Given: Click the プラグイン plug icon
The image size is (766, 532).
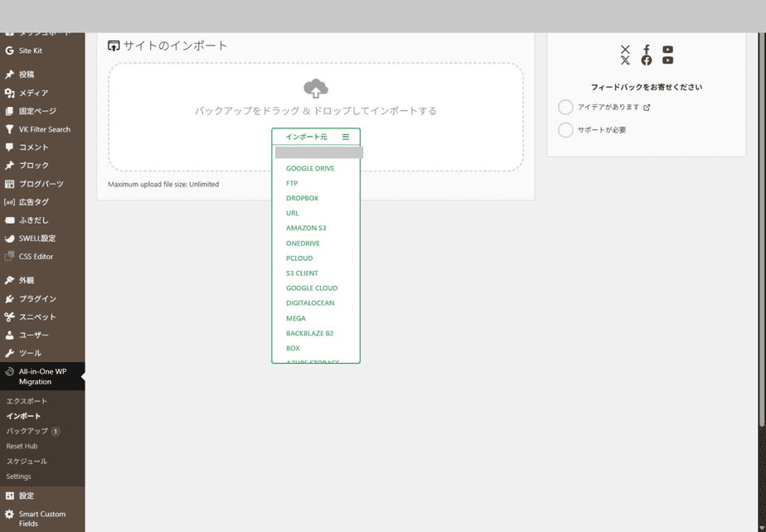Looking at the screenshot, I should pyautogui.click(x=9, y=298).
